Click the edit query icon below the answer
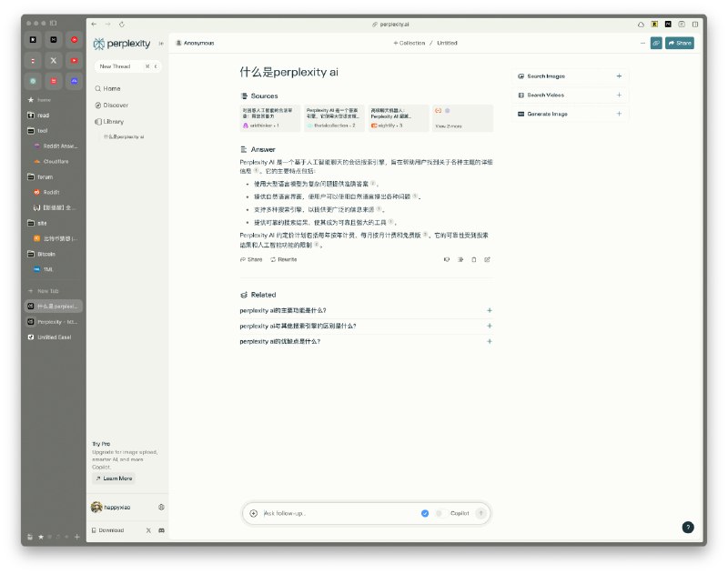This screenshot has width=728, height=574. [x=488, y=259]
